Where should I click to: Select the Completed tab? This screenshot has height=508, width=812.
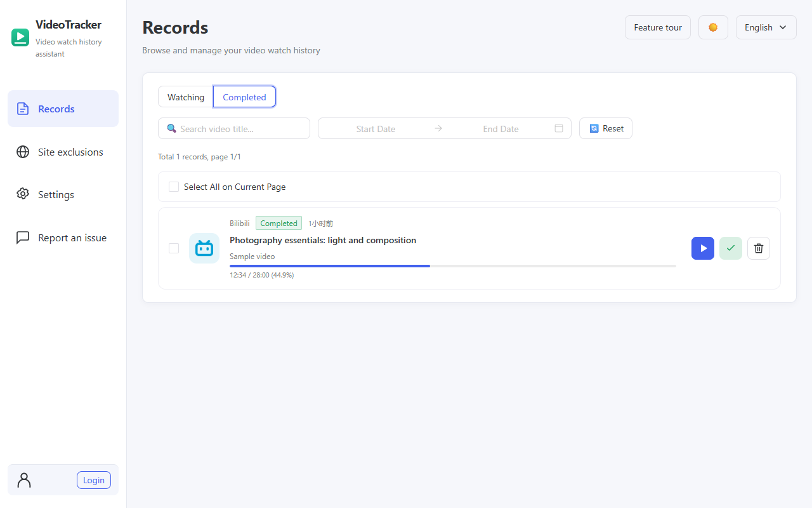point(244,97)
